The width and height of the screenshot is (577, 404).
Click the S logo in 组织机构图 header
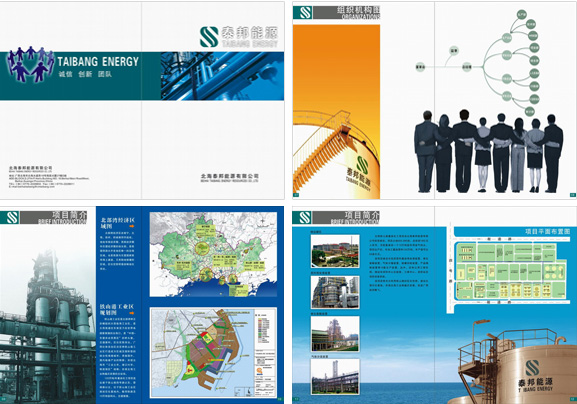click(303, 13)
